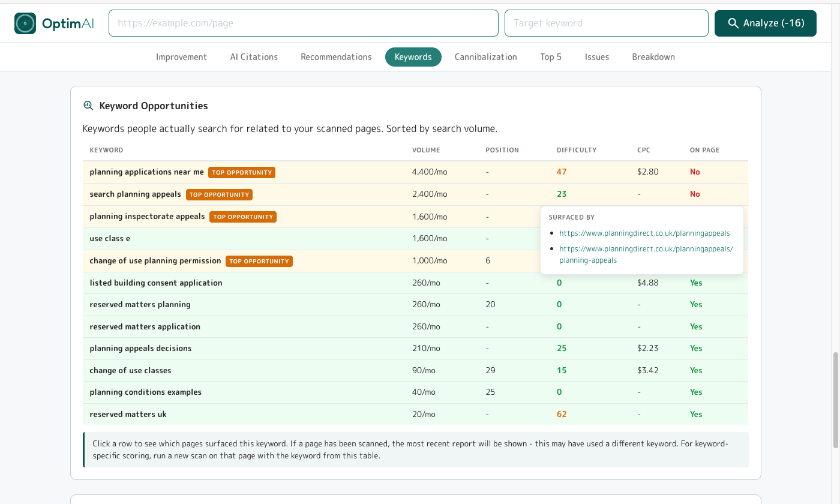Go to the Cannibalization tab
The height and width of the screenshot is (504, 840).
[486, 57]
